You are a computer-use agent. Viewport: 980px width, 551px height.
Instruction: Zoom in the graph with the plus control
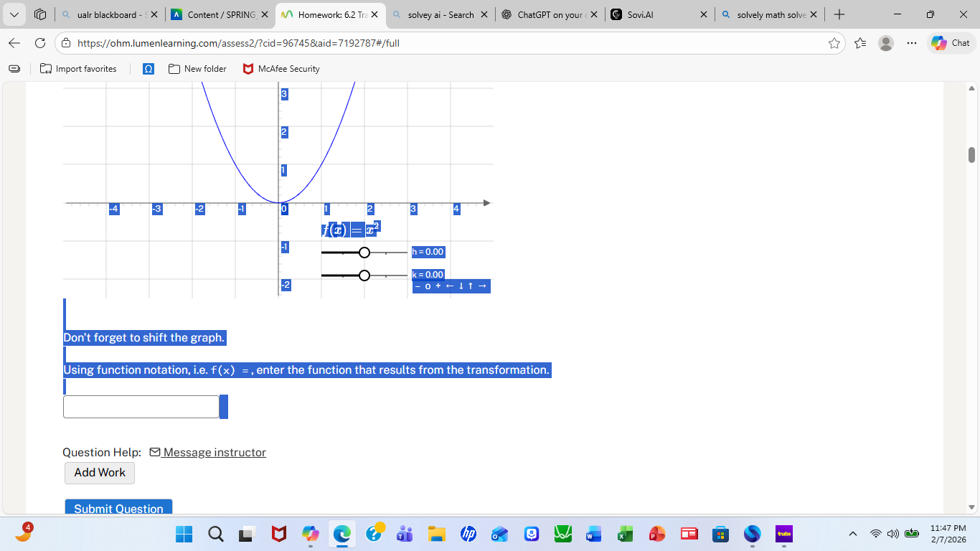pyautogui.click(x=438, y=286)
